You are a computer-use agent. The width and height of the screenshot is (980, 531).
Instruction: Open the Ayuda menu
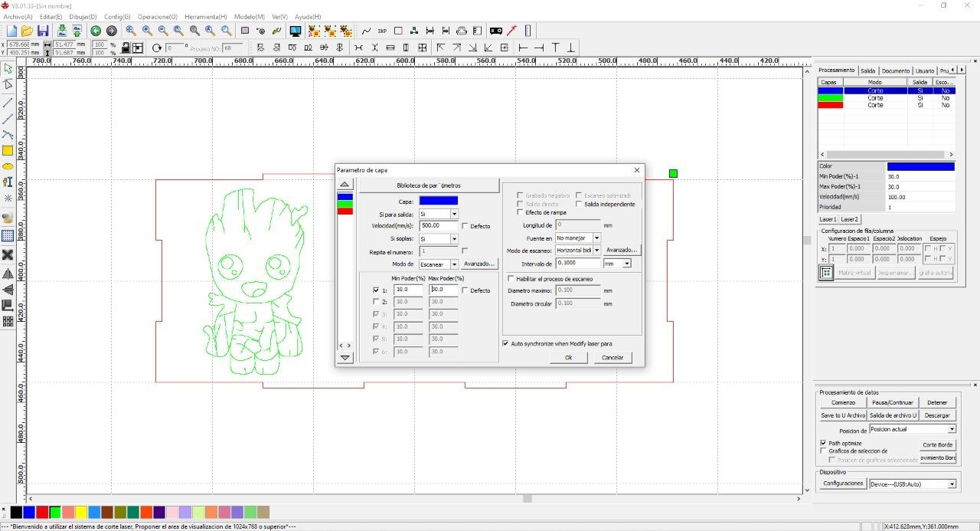pos(308,17)
